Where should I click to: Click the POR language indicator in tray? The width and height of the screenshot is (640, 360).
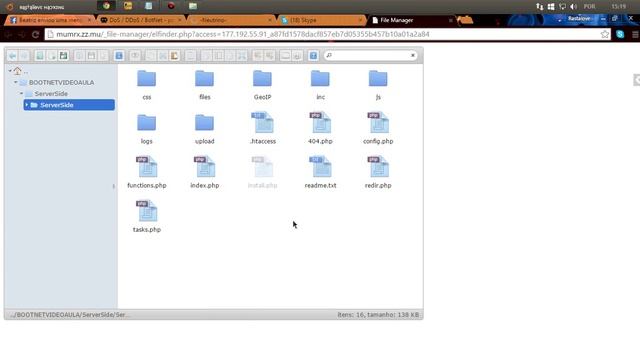589,7
